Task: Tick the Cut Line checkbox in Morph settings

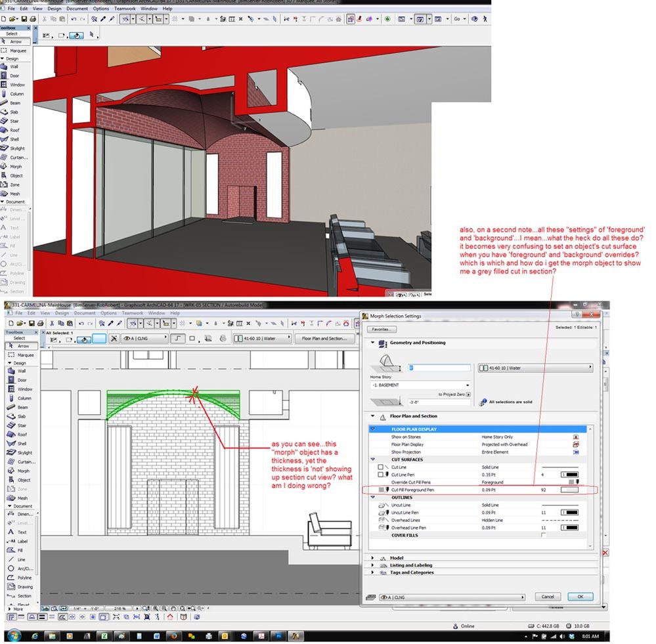Action: [380, 467]
